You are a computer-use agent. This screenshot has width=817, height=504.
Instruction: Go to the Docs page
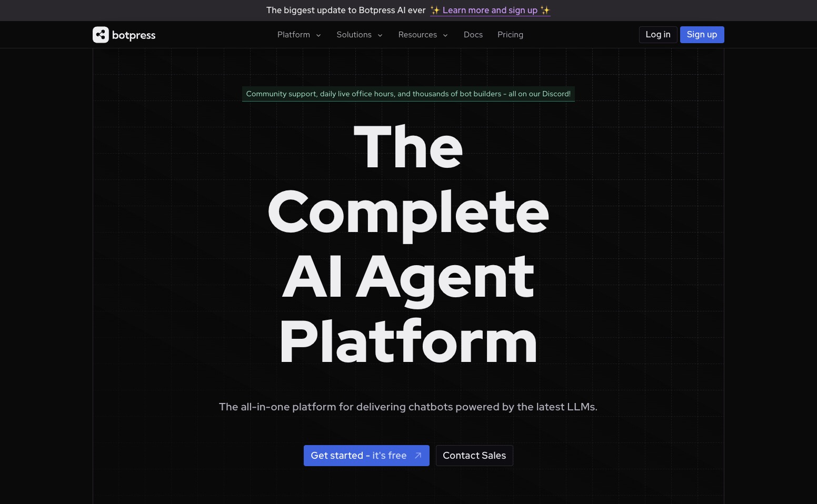pos(473,35)
